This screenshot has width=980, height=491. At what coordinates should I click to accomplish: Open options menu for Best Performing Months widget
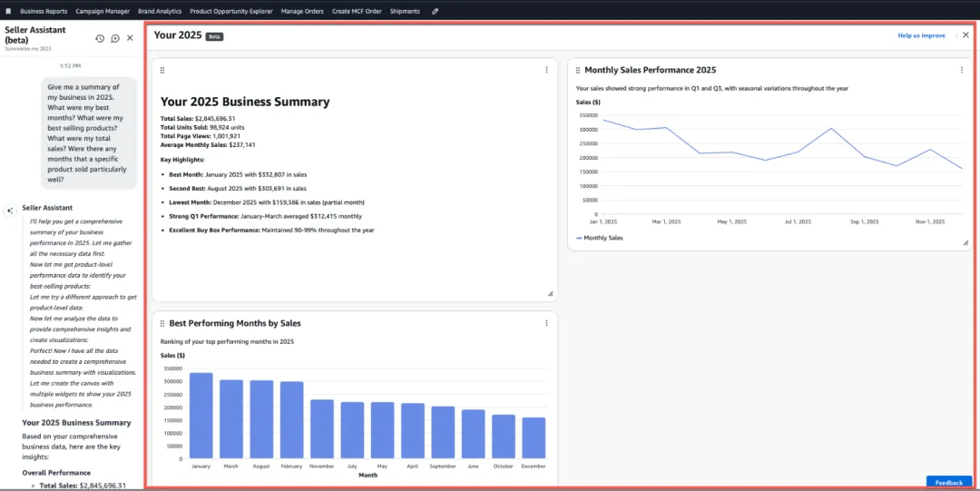click(546, 323)
